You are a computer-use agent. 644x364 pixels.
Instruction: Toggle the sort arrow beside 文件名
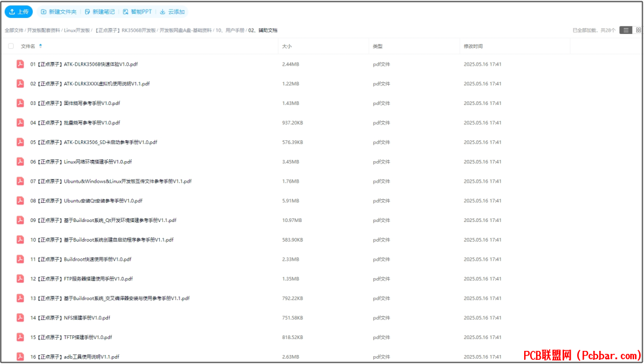point(41,46)
